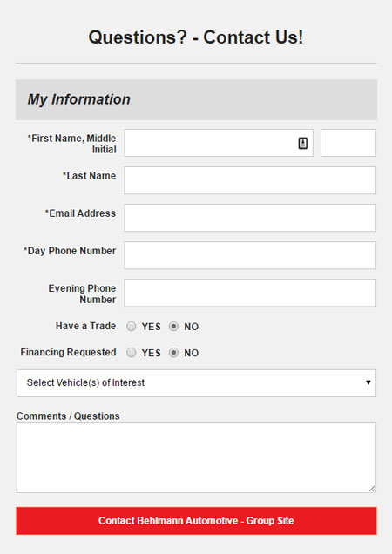Click inside the Comments / Questions text area
The height and width of the screenshot is (554, 392).
(196, 457)
